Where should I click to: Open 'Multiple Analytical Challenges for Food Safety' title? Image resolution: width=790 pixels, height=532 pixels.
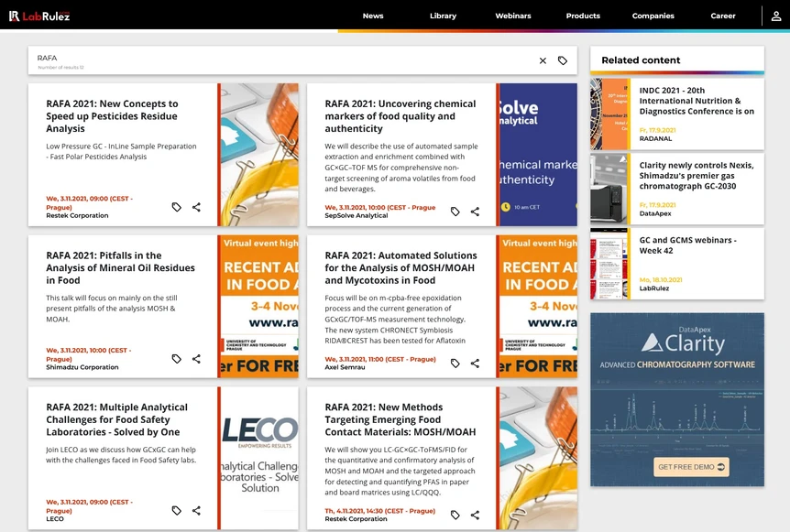pos(117,419)
